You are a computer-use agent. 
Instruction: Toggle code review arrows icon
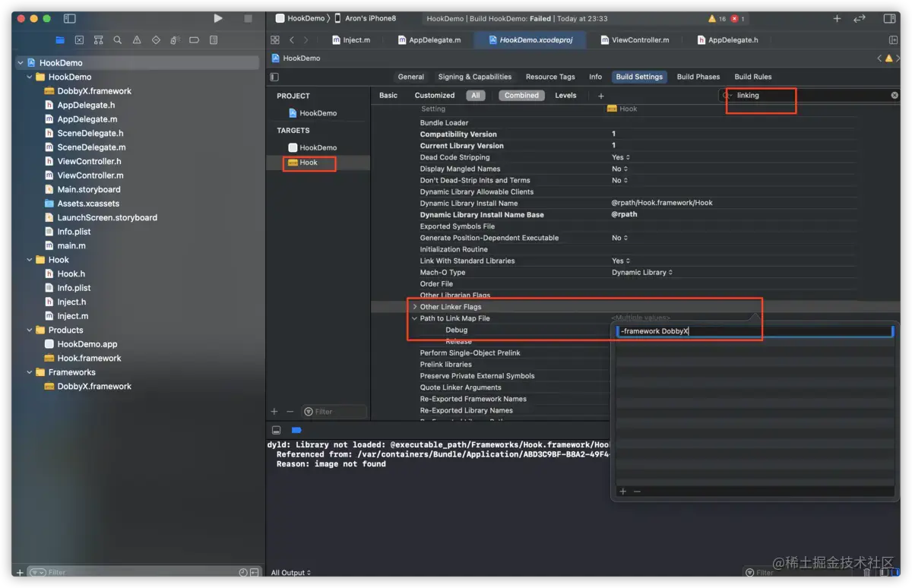(860, 18)
